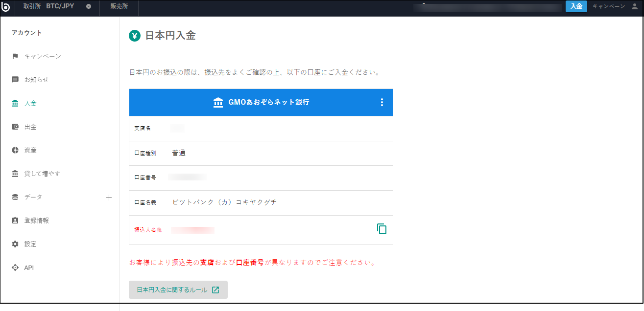This screenshot has width=644, height=311.
Task: Select the API icon at sidebar bottom
Action: pyautogui.click(x=15, y=267)
